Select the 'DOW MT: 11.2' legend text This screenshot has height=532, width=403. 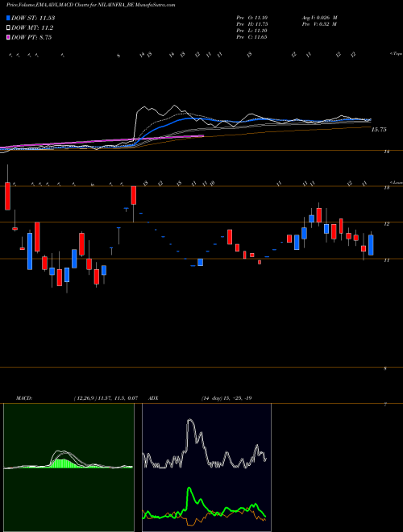(x=32, y=28)
